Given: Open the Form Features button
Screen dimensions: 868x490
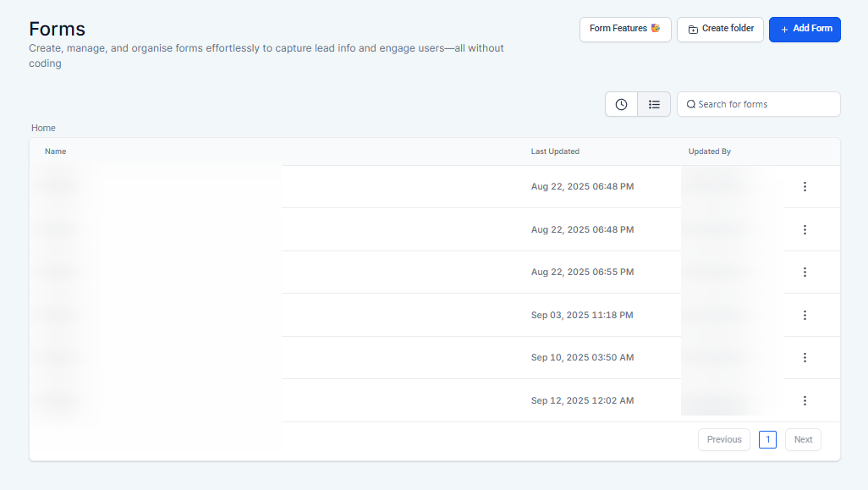Looking at the screenshot, I should 624,29.
